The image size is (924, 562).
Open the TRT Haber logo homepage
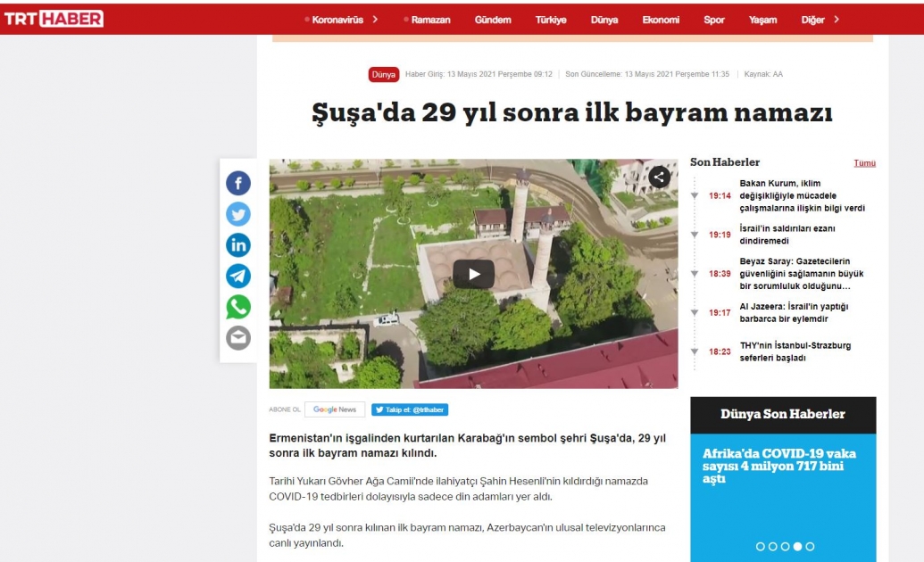54,19
